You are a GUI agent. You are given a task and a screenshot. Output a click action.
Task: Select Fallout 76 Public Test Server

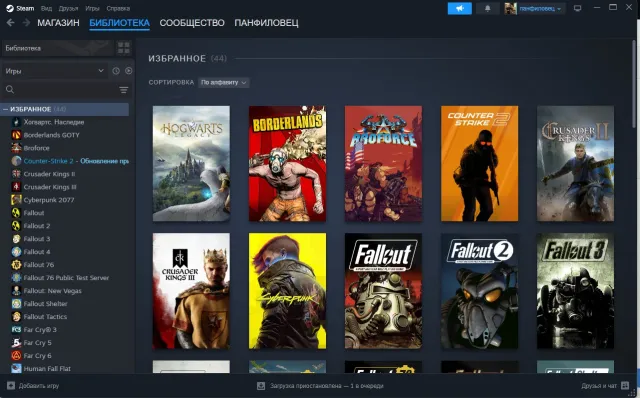point(65,278)
